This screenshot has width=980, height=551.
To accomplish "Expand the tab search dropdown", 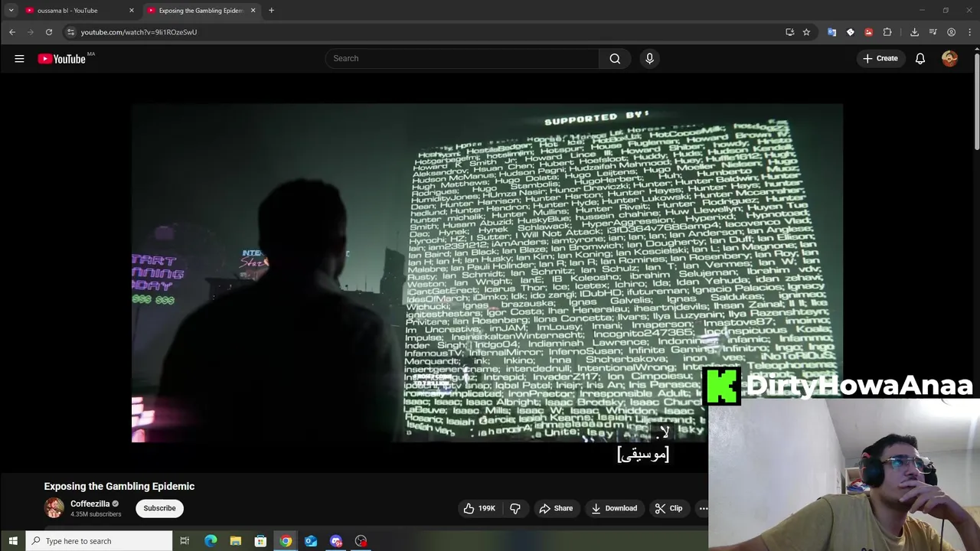I will click(x=11, y=11).
